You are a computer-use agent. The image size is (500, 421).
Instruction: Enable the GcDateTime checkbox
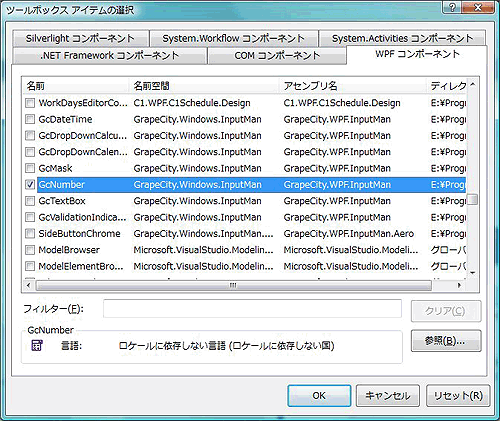(x=30, y=119)
